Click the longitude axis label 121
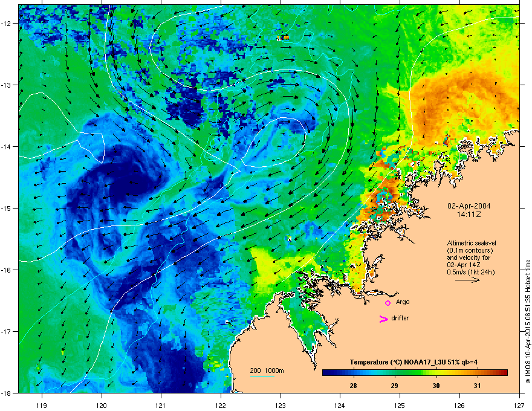This screenshot has height=411, width=532. (161, 406)
